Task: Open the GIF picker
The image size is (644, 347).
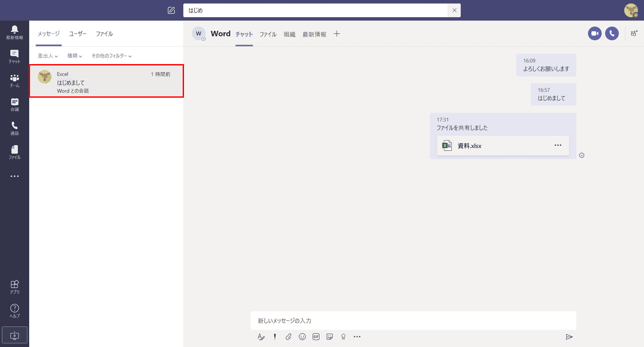Action: (x=316, y=337)
